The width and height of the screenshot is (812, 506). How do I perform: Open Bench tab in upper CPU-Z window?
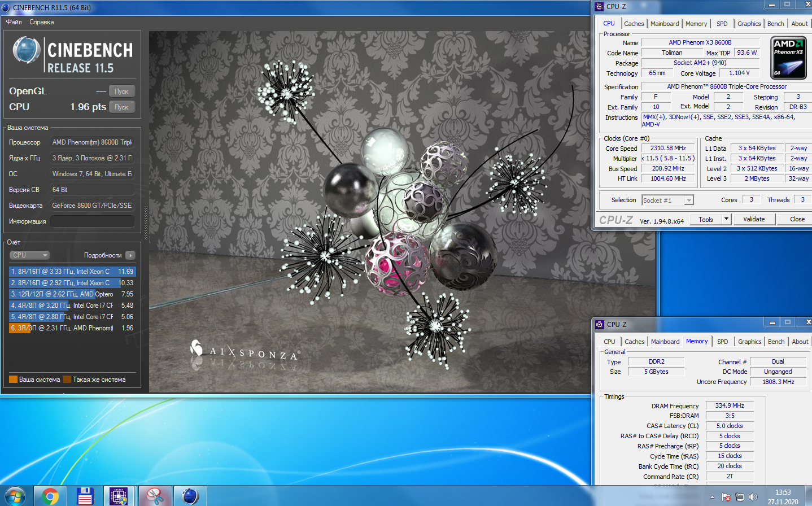pyautogui.click(x=775, y=24)
